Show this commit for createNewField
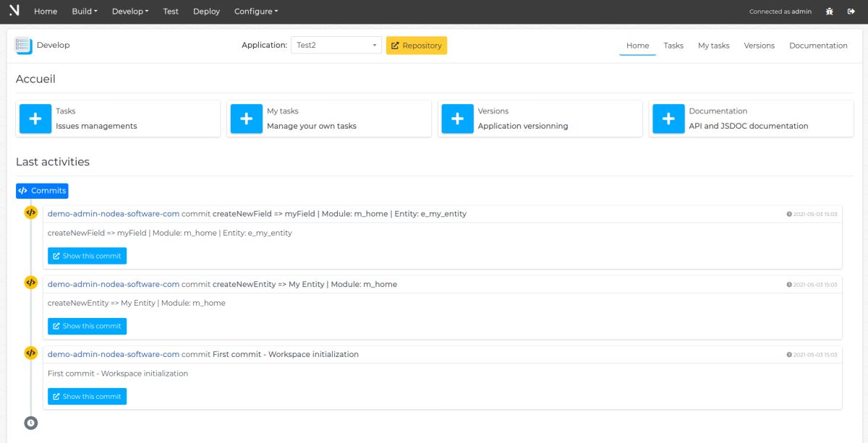 (87, 256)
